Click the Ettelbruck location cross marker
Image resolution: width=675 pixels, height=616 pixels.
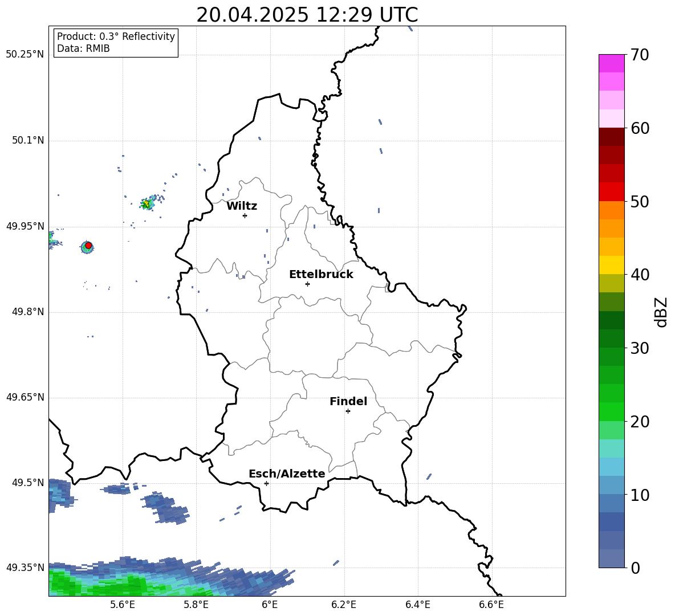[x=307, y=284]
